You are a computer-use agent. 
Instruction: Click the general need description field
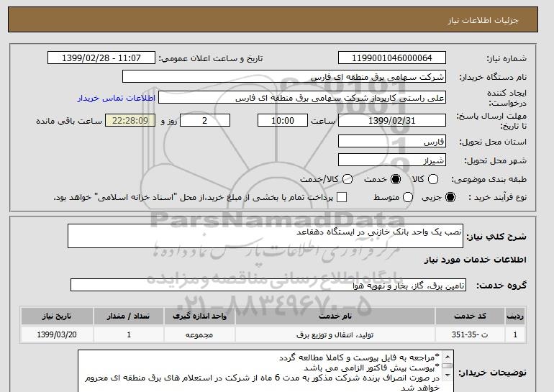click(x=265, y=236)
